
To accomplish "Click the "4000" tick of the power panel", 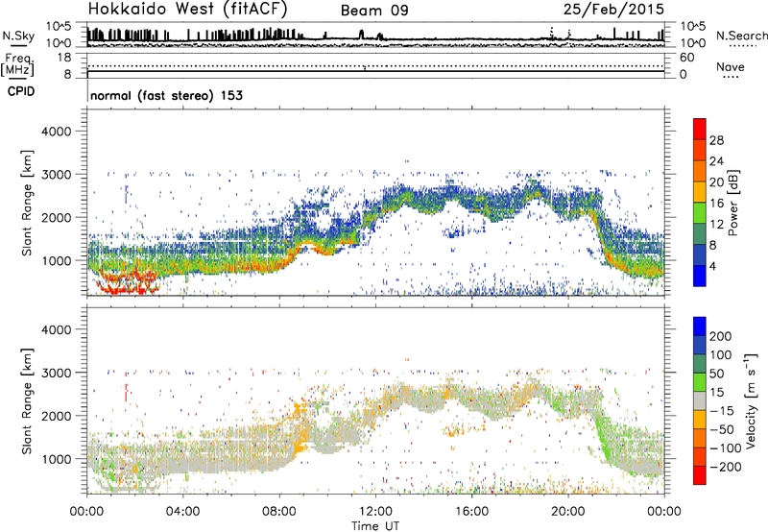I will [57, 132].
